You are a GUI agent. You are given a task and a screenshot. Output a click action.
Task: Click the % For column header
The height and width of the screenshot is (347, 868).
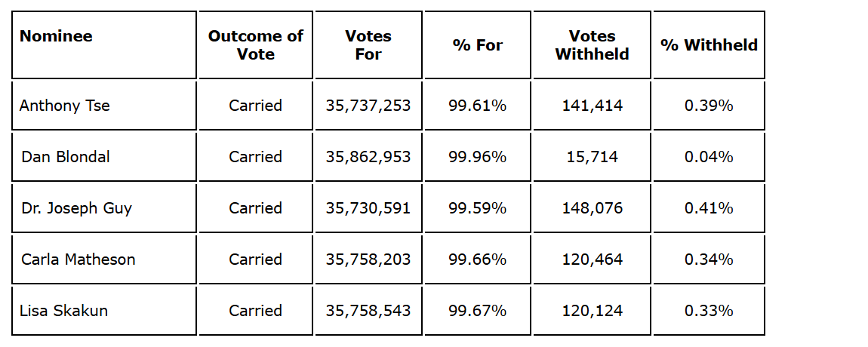(477, 45)
